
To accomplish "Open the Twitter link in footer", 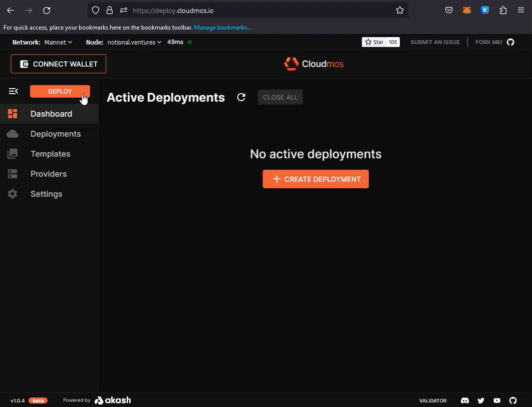I will click(x=481, y=400).
